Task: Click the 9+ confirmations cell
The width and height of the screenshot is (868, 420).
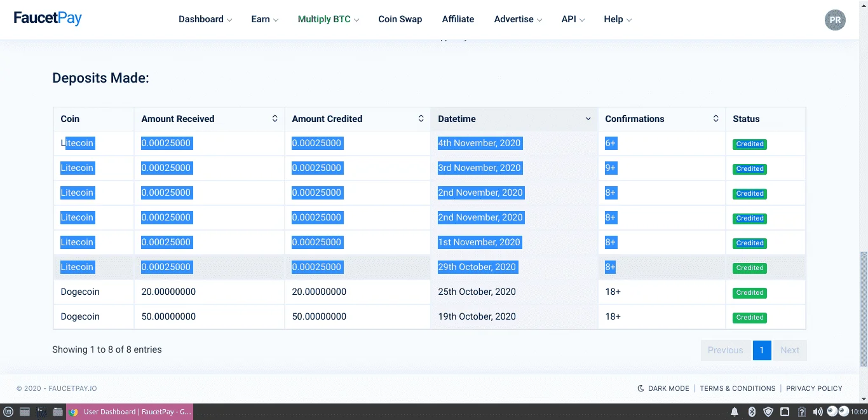Action: coord(661,168)
